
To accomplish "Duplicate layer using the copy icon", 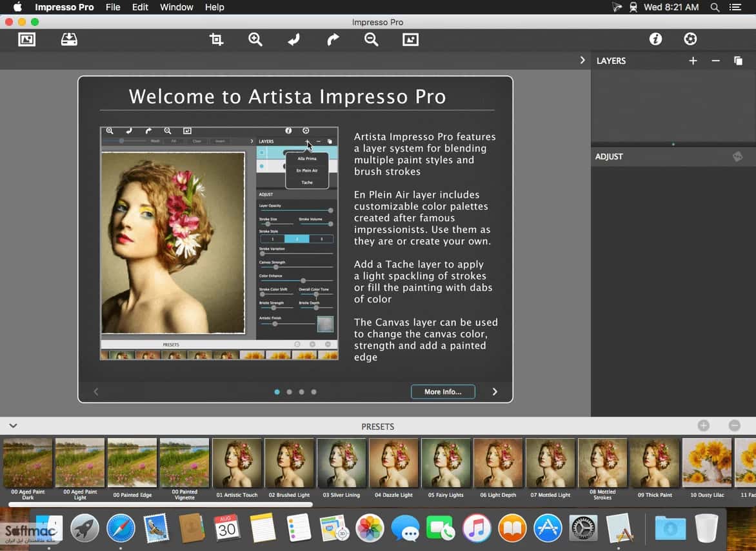I will (738, 61).
